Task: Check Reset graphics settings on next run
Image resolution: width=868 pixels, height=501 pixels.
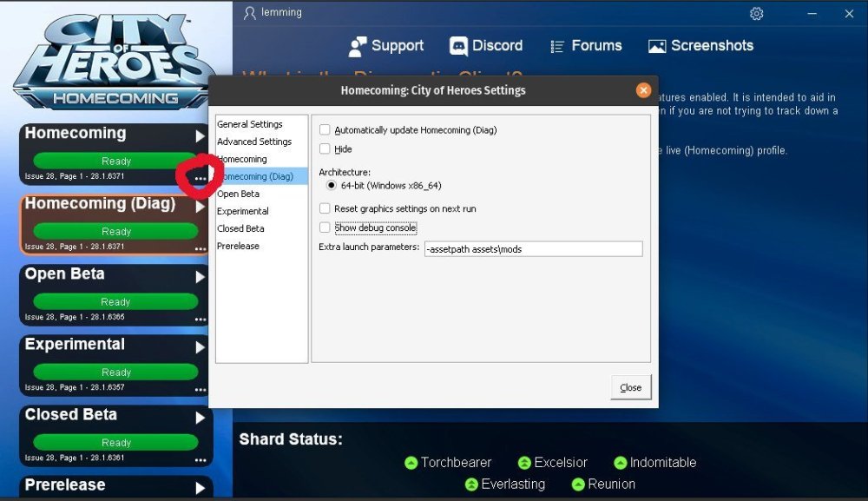Action: pos(325,208)
